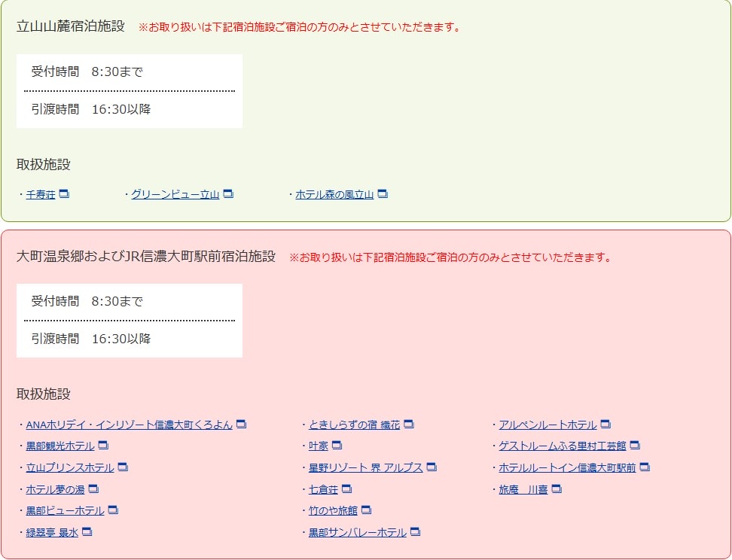Open the 星野リゾート 界 アルプス link

[x=365, y=467]
